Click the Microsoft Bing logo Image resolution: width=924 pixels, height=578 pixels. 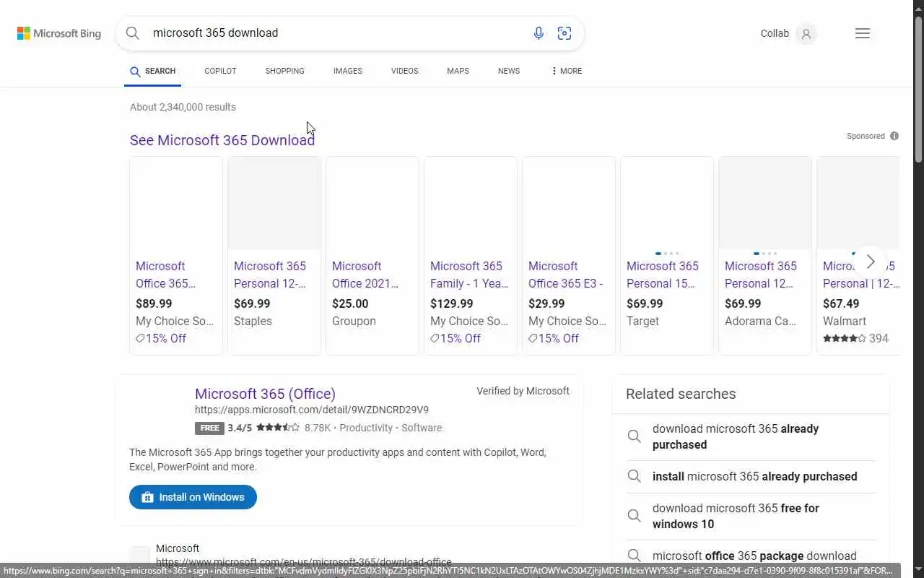tap(59, 33)
